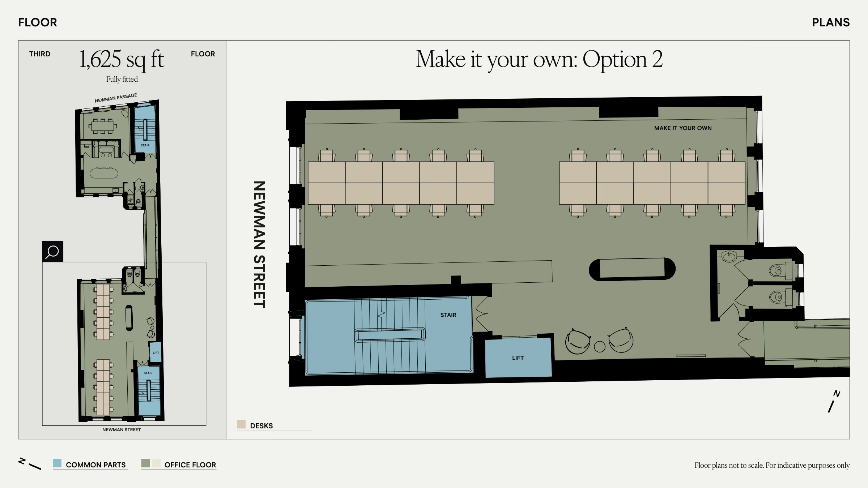Click the NEWMAN STREET label below small plan

(x=122, y=430)
